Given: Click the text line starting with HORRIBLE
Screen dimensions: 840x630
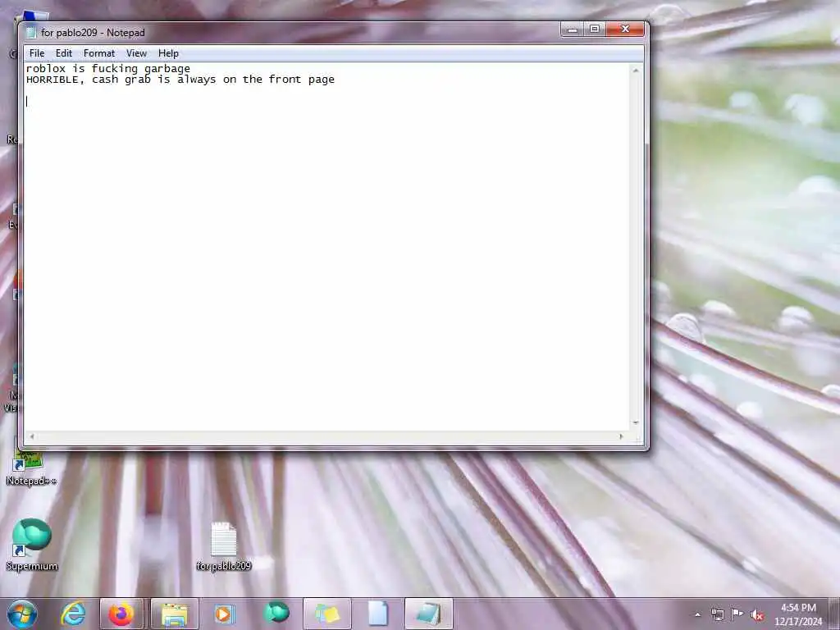Looking at the screenshot, I should [x=180, y=80].
